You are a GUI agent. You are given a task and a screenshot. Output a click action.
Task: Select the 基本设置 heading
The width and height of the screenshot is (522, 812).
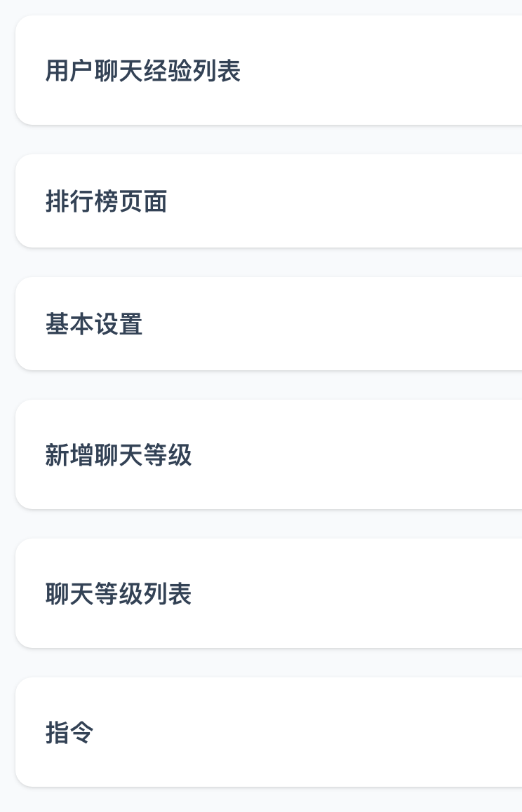tap(94, 324)
